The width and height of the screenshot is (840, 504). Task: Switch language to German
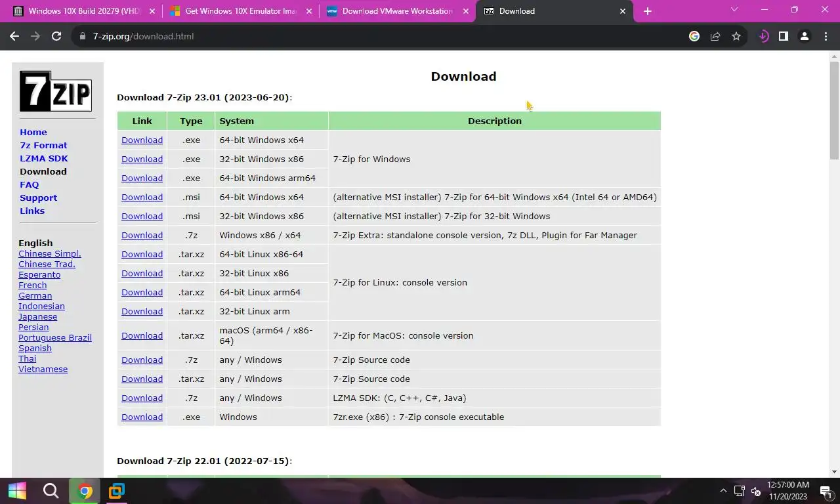tap(35, 295)
